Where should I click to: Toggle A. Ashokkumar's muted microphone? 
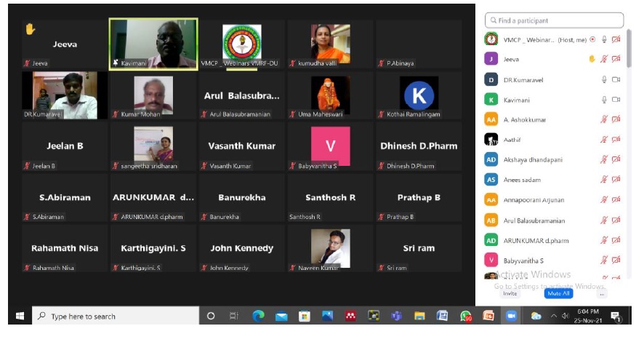point(603,119)
